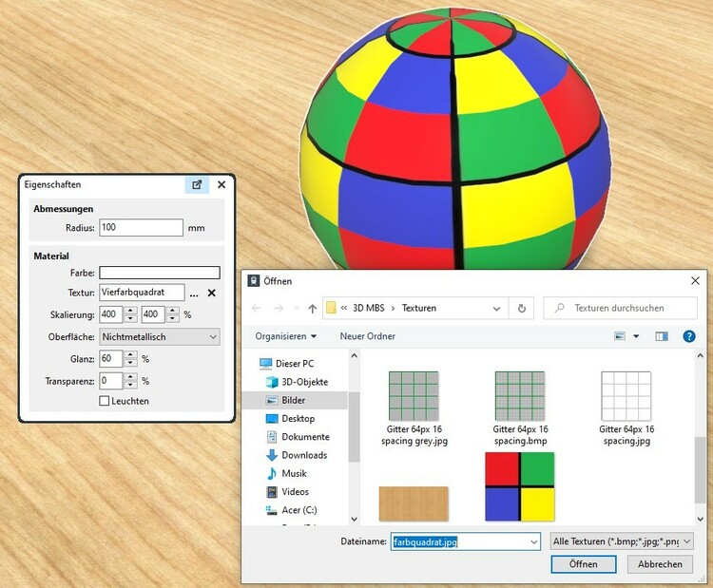Decrease first Skalierung value with down arrow
Viewport: 713px width, 588px height.
130,318
